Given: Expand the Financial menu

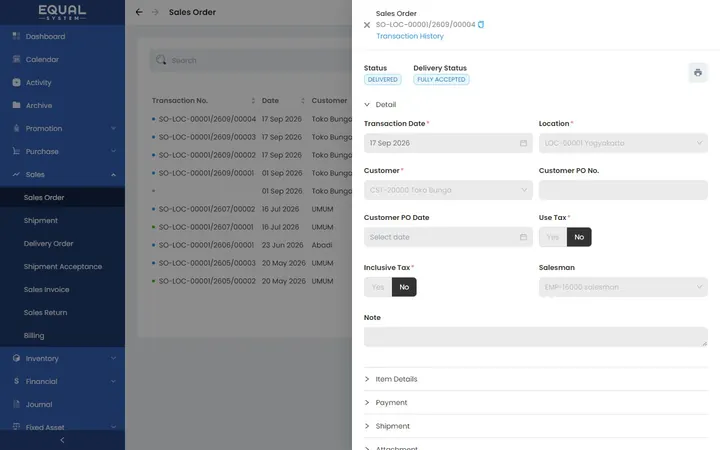Looking at the screenshot, I should point(113,381).
